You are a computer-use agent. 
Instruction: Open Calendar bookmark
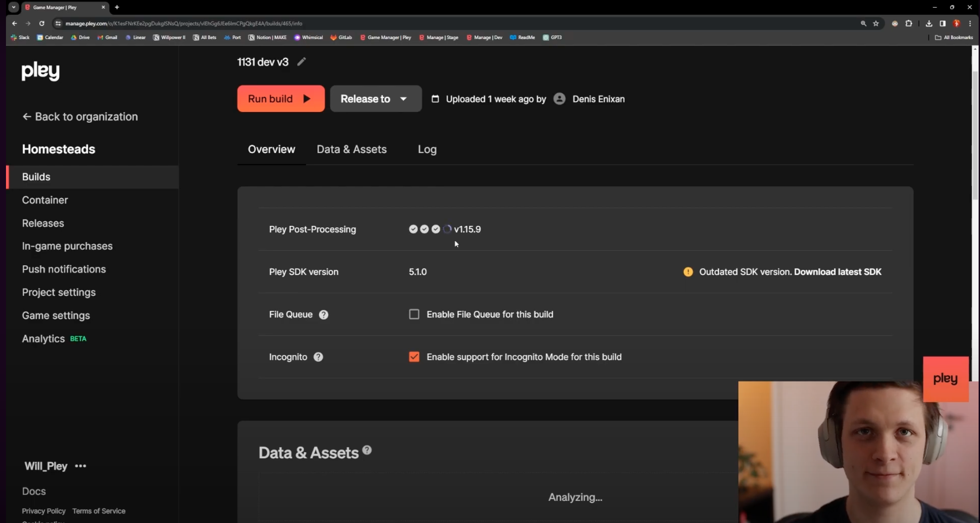point(50,37)
